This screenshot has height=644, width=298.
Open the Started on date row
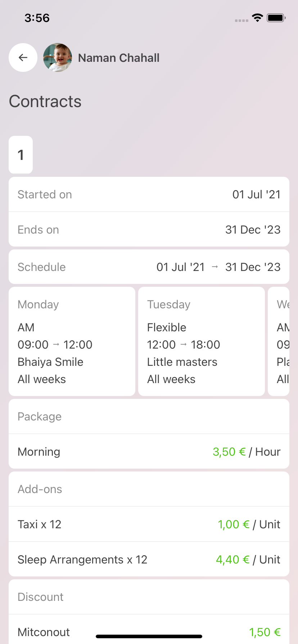pos(149,194)
